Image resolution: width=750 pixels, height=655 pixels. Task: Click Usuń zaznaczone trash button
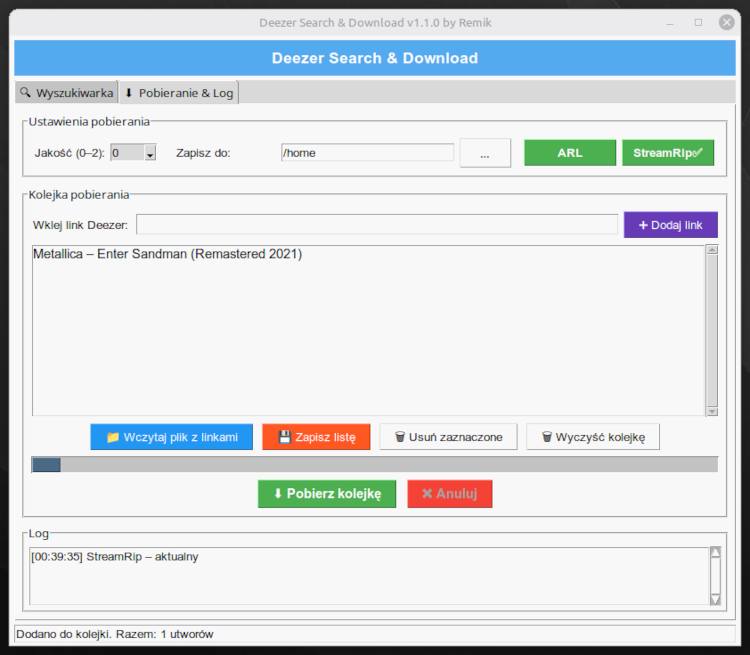point(448,437)
